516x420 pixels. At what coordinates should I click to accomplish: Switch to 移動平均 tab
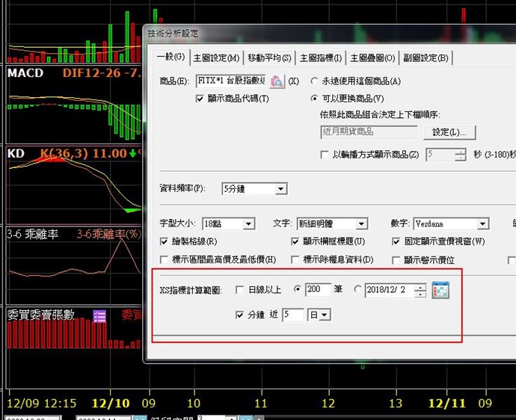click(x=269, y=58)
